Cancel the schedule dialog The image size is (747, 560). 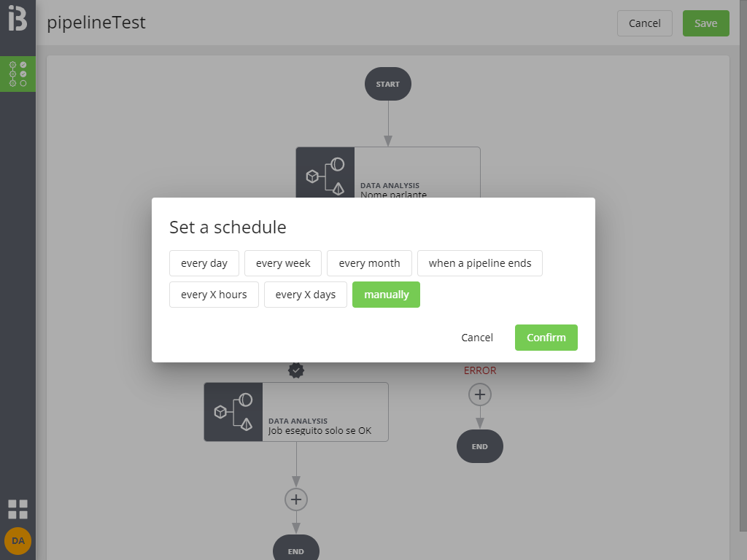pyautogui.click(x=477, y=338)
